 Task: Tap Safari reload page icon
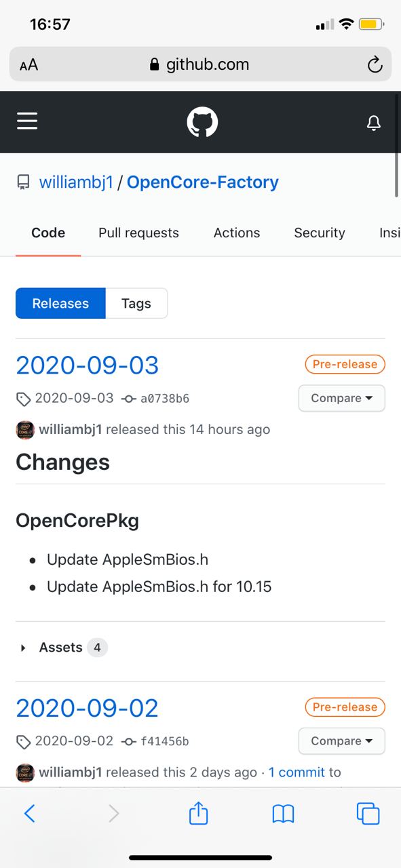(375, 64)
